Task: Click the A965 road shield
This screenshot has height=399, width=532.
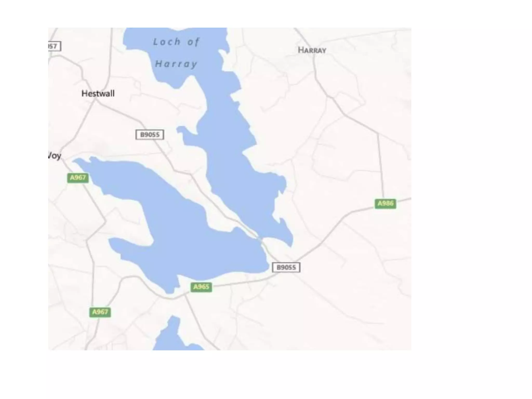Action: point(201,287)
